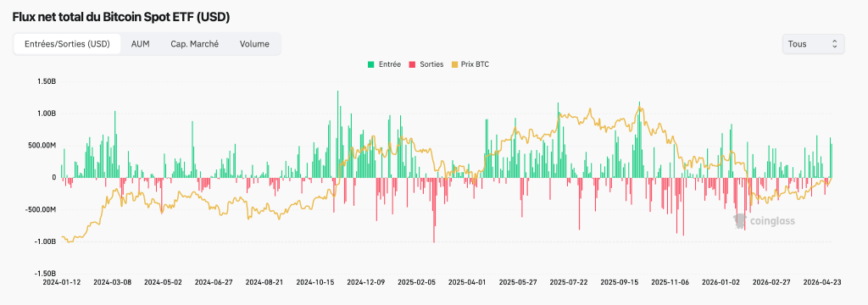Click the yellow Prix BTC swatch
This screenshot has width=868, height=305.
(455, 64)
